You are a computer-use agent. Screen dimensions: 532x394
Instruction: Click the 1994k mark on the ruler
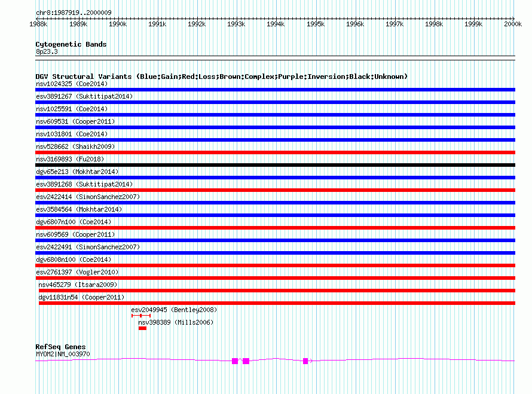click(276, 25)
